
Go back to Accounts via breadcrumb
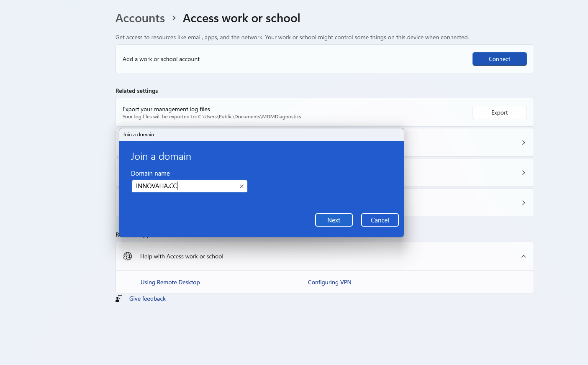tap(140, 18)
